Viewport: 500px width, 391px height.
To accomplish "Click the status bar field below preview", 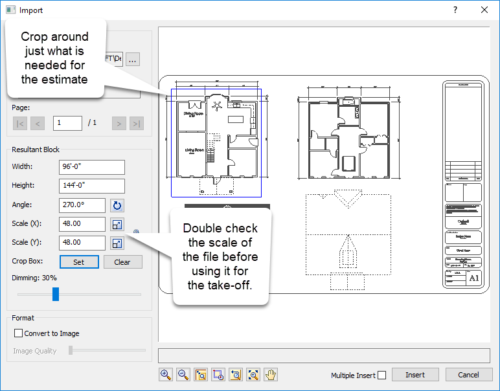I will pos(324,356).
